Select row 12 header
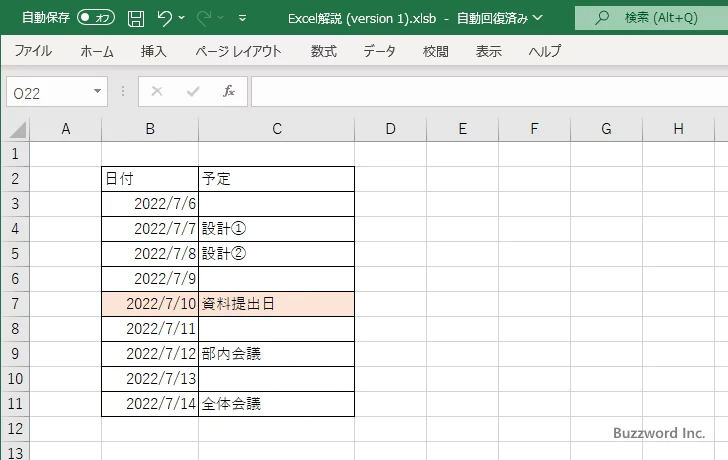Image resolution: width=728 pixels, height=460 pixels. (x=15, y=429)
